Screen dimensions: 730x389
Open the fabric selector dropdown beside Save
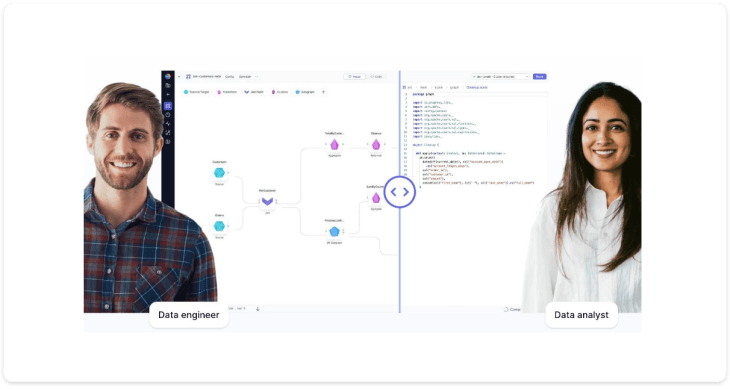point(500,77)
